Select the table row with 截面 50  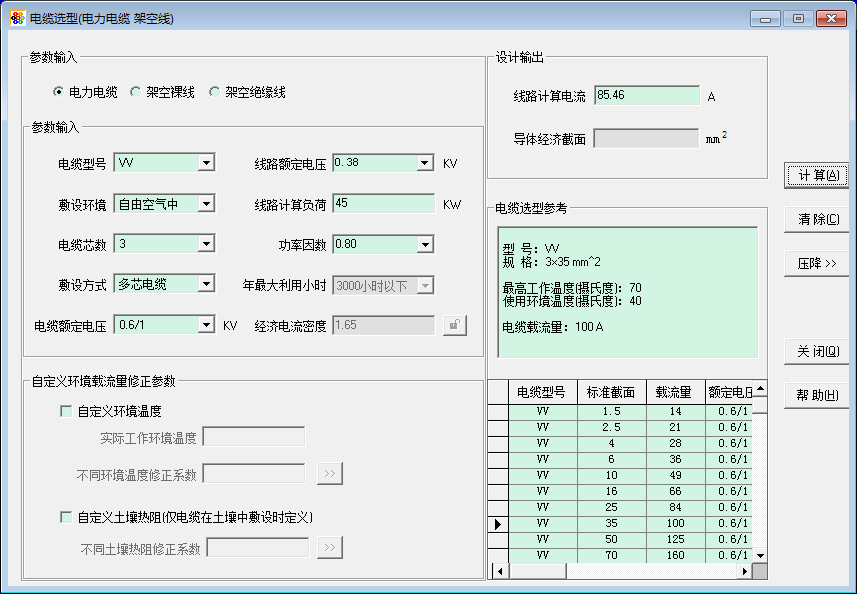pos(620,539)
